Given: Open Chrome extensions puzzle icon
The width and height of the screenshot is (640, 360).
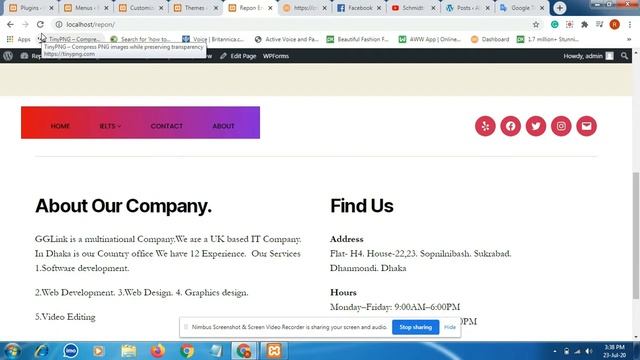Looking at the screenshot, I should point(584,24).
